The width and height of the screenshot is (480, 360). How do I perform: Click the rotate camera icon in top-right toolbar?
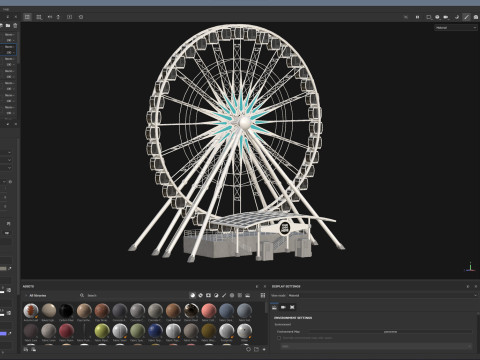tap(457, 17)
